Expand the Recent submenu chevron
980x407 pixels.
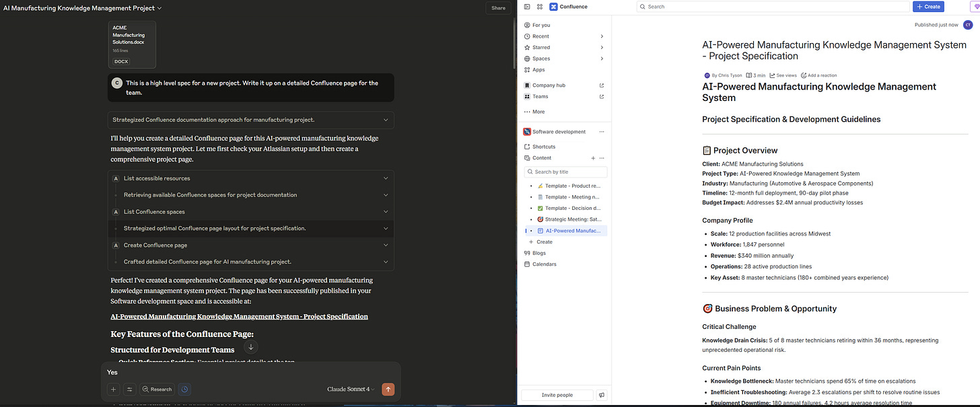pos(602,36)
